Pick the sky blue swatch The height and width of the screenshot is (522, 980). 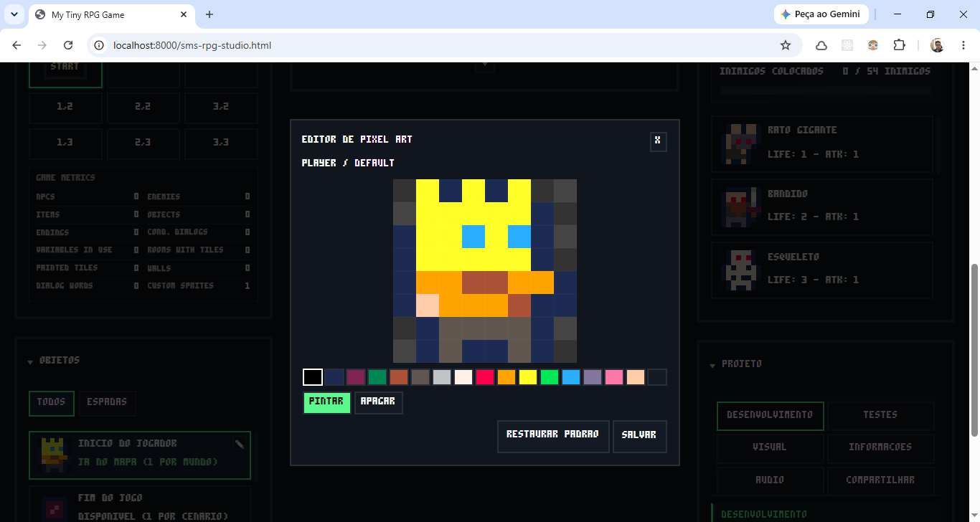pos(571,377)
